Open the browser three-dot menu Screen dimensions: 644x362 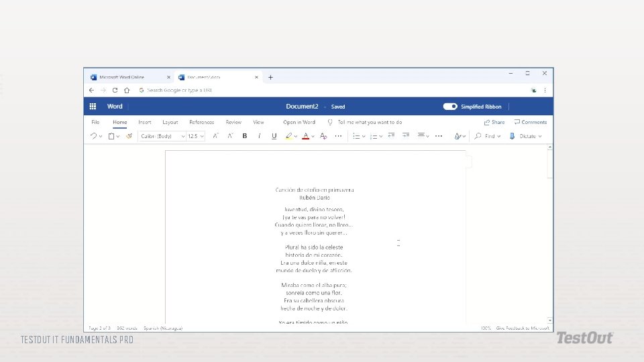[545, 90]
